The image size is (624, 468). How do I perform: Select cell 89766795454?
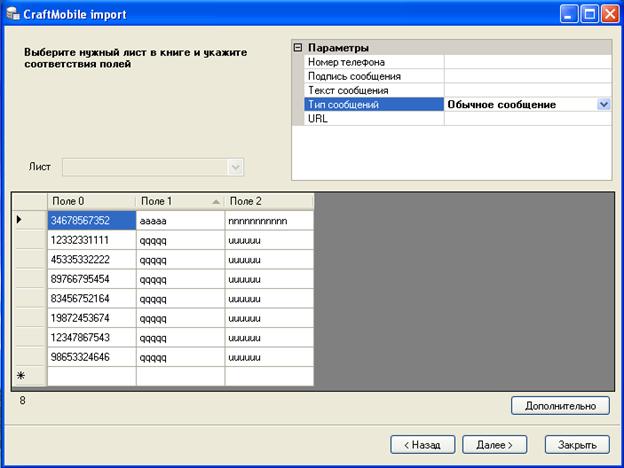point(92,279)
